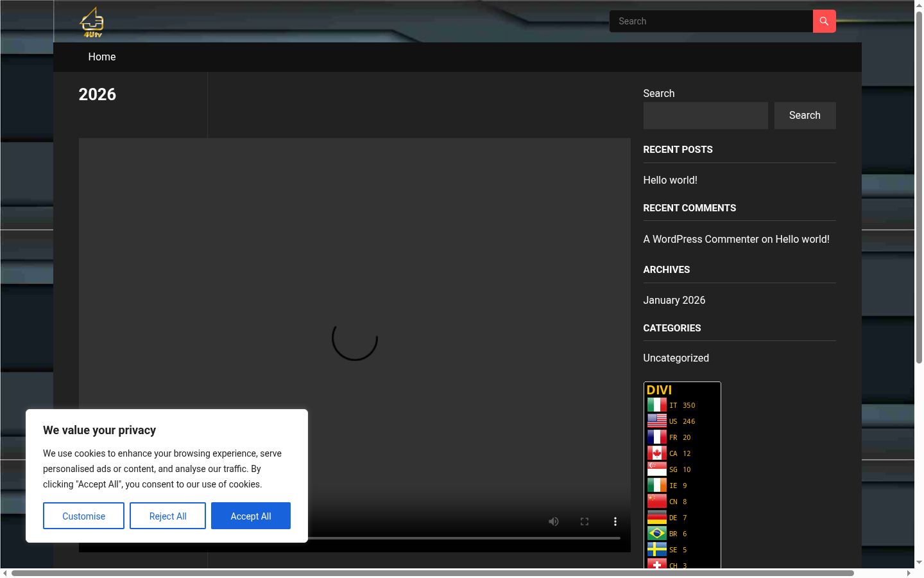Click the 2026 page heading

point(98,94)
